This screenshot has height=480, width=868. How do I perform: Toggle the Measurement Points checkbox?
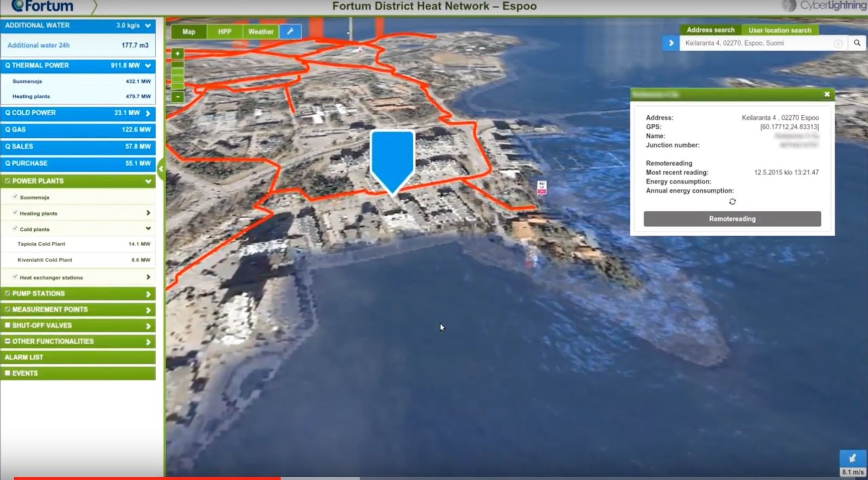click(x=8, y=310)
